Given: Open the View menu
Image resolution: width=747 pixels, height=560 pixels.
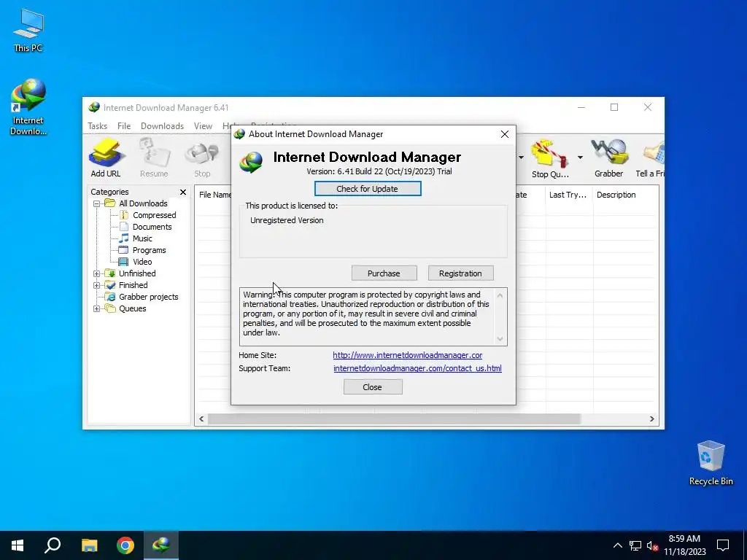Looking at the screenshot, I should (203, 125).
